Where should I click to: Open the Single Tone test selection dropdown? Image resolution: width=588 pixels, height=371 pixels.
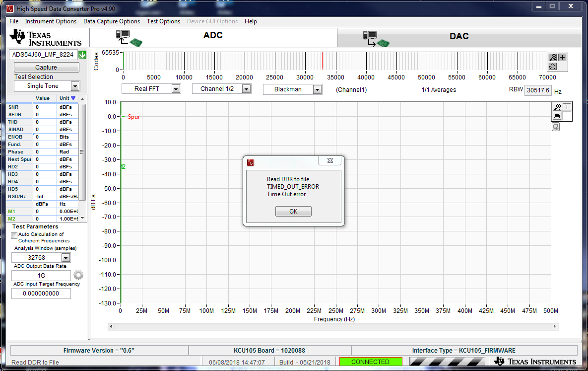pos(75,86)
